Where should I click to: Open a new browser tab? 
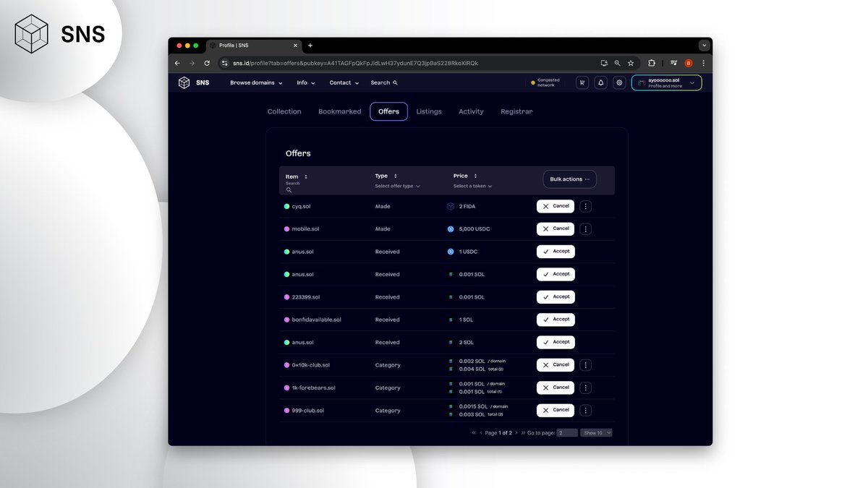[x=310, y=45]
